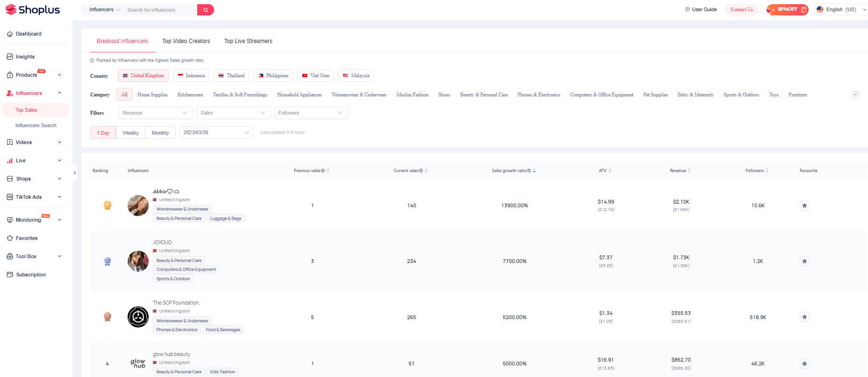Sort by Sales growth ratio arrows
The image size is (868, 377).
(534, 171)
